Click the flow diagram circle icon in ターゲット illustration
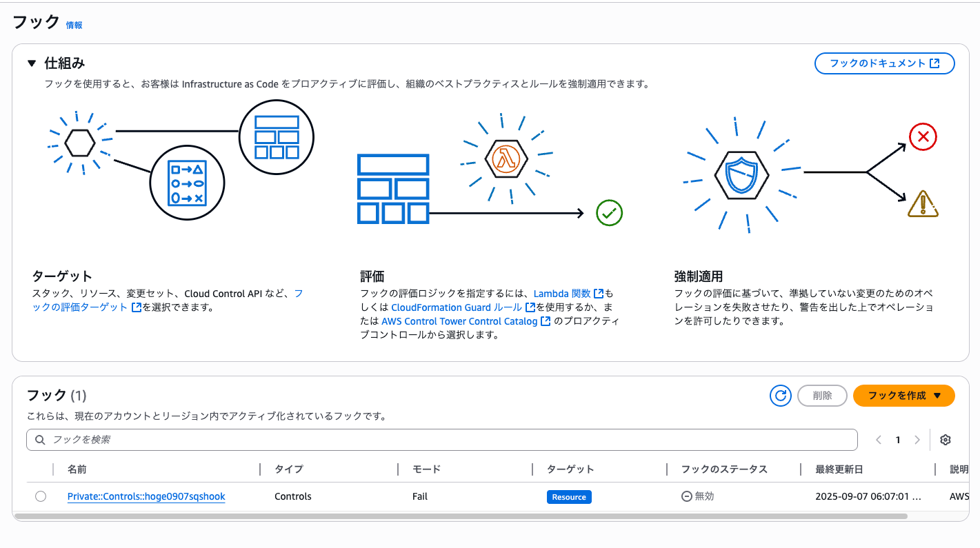This screenshot has width=980, height=548. (188, 181)
